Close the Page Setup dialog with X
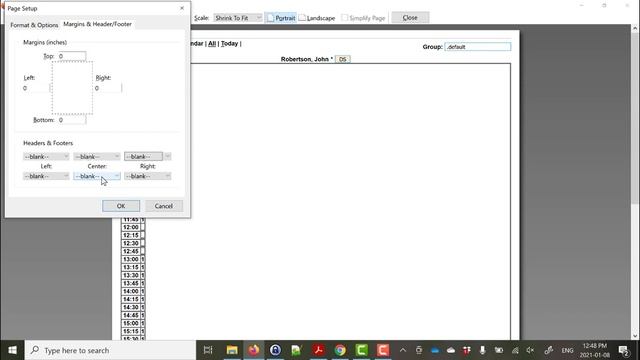This screenshot has height=360, width=640. (182, 8)
